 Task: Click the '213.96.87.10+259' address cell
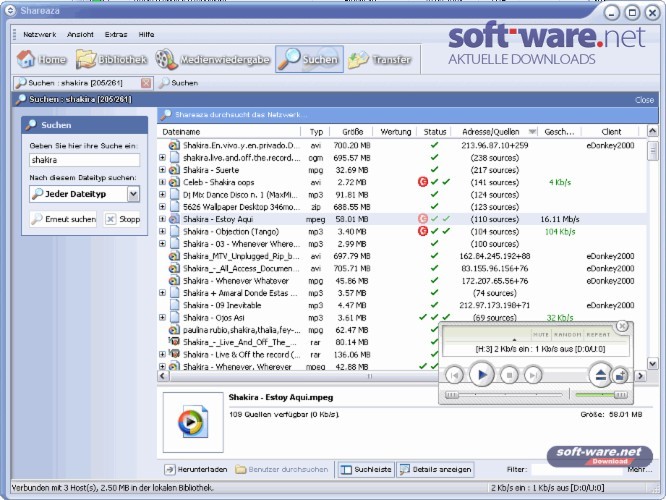[x=495, y=145]
